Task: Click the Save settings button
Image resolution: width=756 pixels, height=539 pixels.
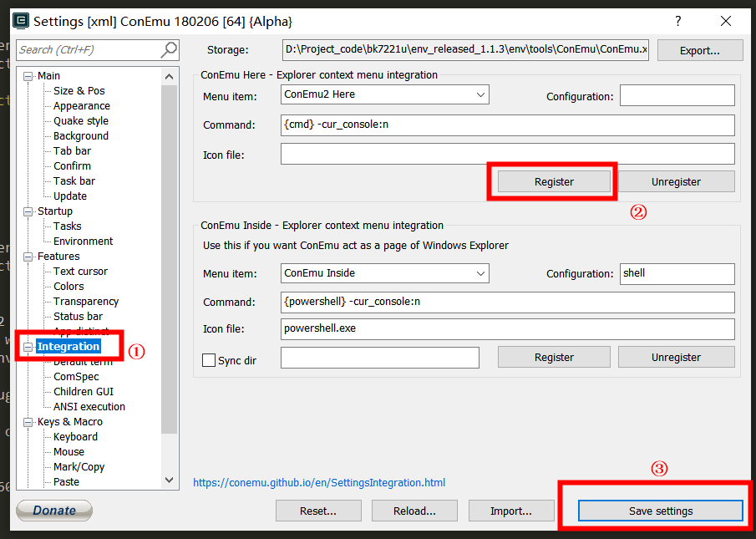Action: click(x=660, y=511)
